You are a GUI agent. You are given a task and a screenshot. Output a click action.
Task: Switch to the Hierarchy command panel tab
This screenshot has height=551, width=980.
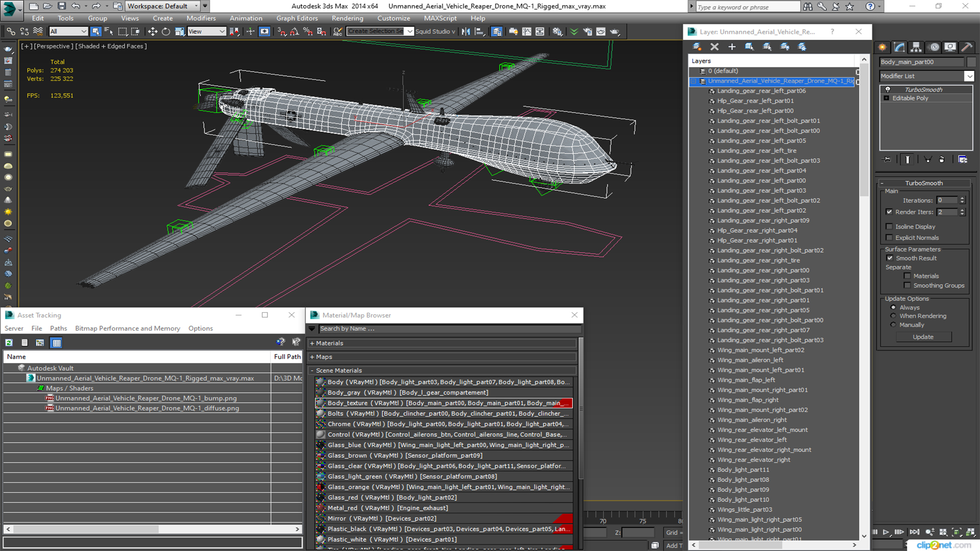coord(916,47)
